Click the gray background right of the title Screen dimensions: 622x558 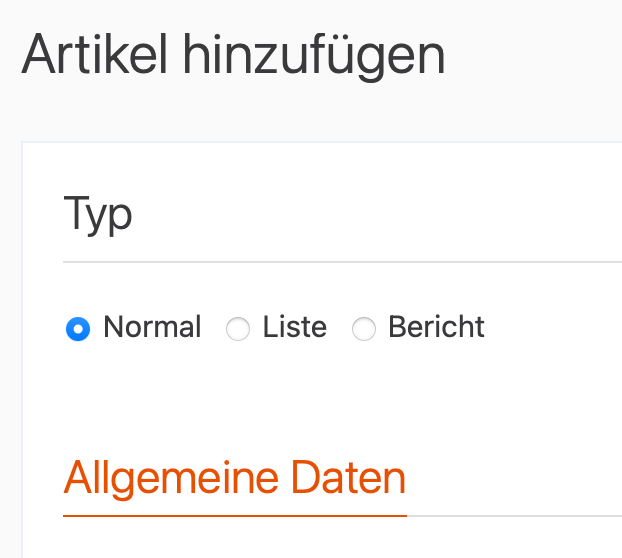point(540,56)
